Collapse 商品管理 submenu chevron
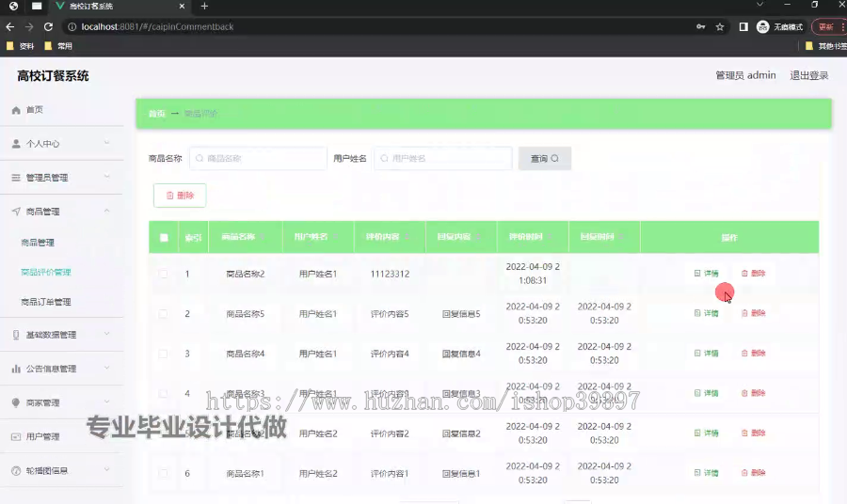This screenshot has height=504, width=847. pos(106,211)
